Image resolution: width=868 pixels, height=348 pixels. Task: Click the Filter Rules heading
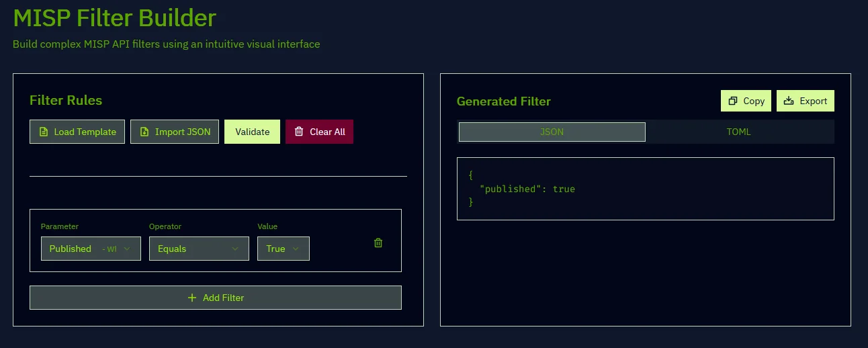[x=66, y=100]
